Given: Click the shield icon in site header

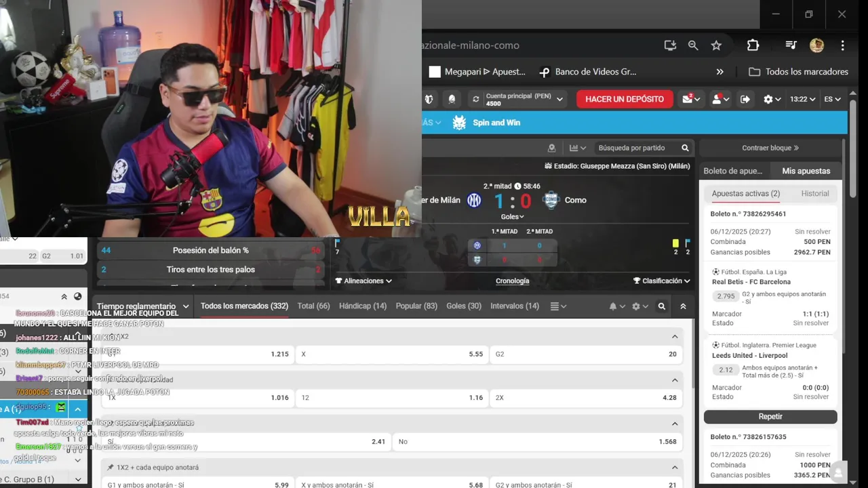Looking at the screenshot, I should point(429,99).
